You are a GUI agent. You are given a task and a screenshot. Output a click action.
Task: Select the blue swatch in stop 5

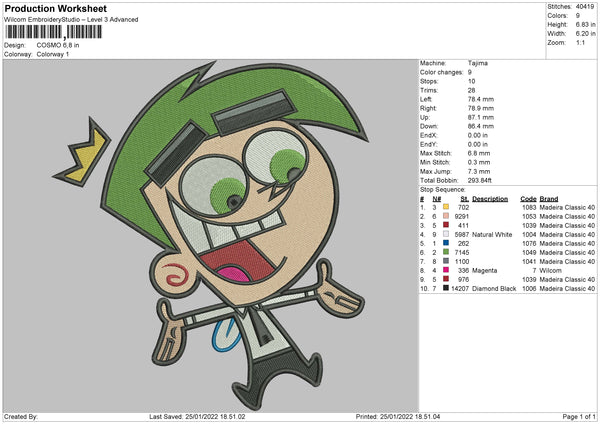coord(446,243)
